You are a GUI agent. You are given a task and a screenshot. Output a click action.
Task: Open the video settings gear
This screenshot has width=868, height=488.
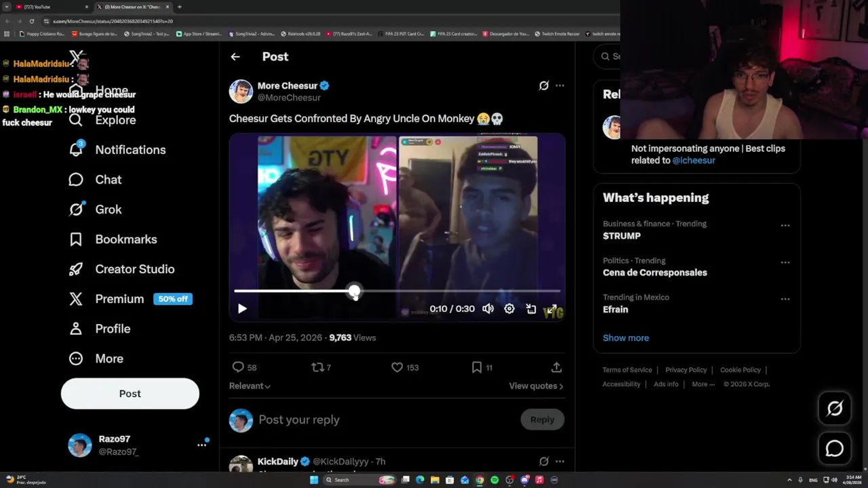[509, 309]
